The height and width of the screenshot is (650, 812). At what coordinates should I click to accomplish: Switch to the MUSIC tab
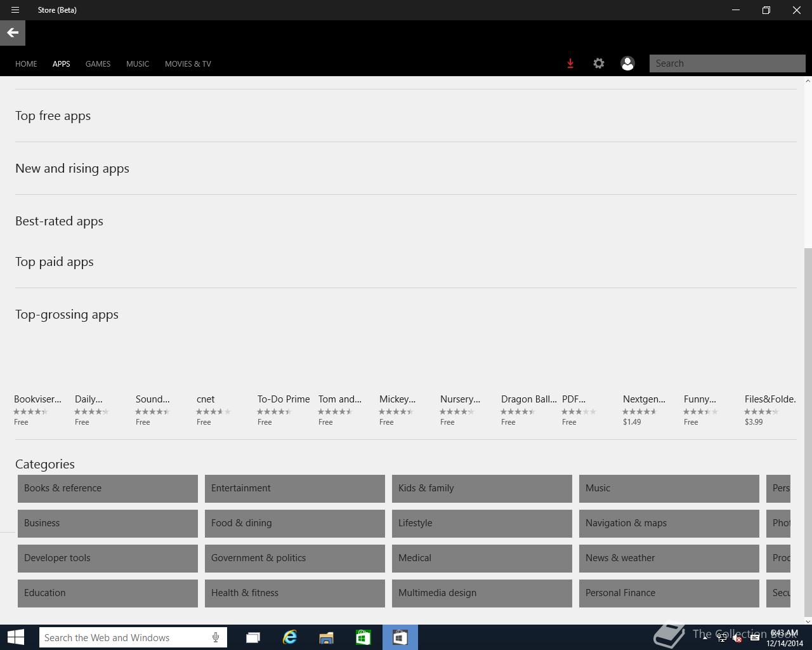pos(138,64)
